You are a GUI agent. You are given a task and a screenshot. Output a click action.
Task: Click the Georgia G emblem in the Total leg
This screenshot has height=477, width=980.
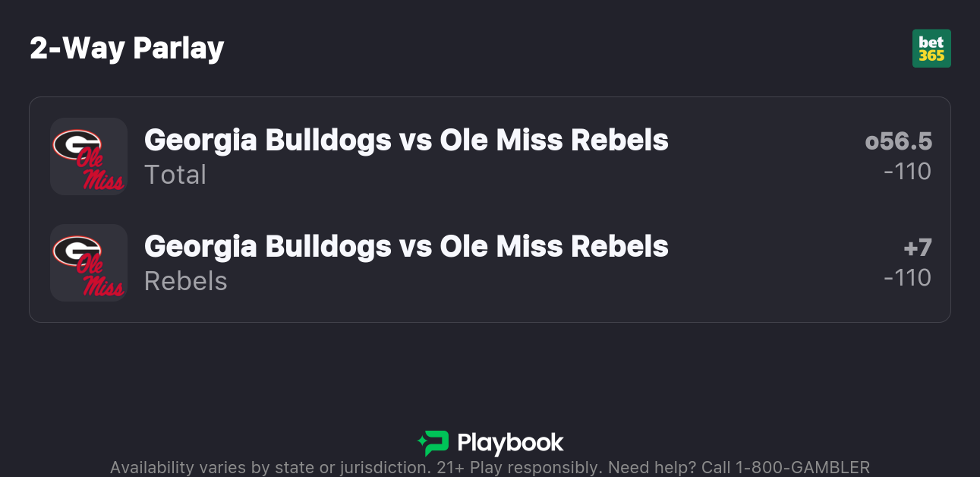(77, 144)
